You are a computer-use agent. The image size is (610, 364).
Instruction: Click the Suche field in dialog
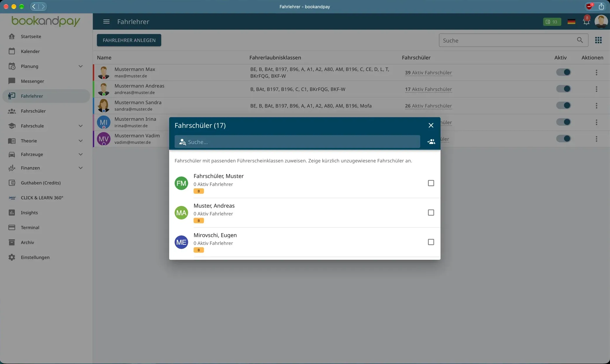pyautogui.click(x=297, y=142)
